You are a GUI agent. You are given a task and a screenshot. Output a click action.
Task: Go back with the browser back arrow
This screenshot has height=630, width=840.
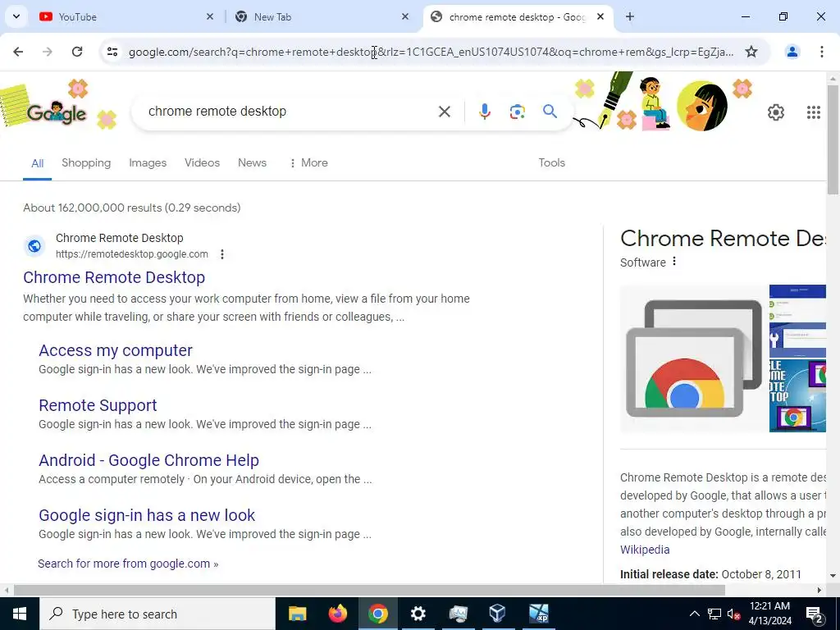[x=18, y=52]
